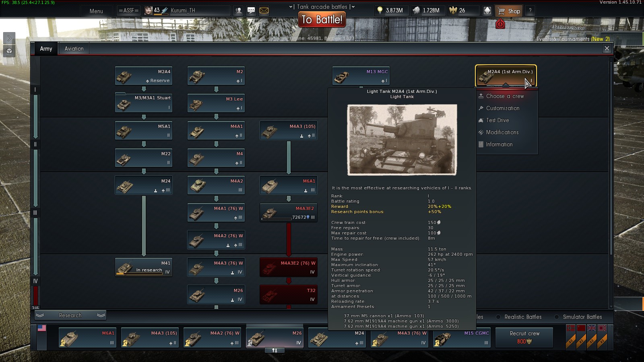Click the =ASSF= squadron tag

tap(129, 11)
